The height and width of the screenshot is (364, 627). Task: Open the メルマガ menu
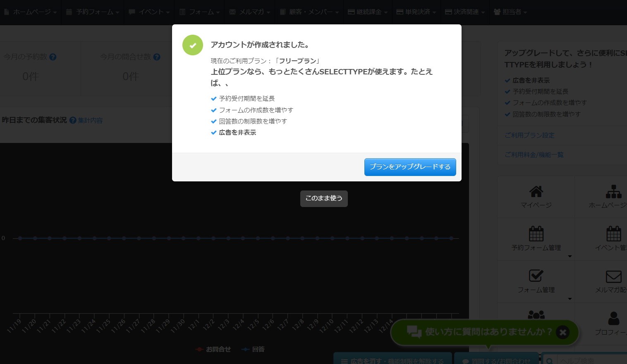(250, 12)
